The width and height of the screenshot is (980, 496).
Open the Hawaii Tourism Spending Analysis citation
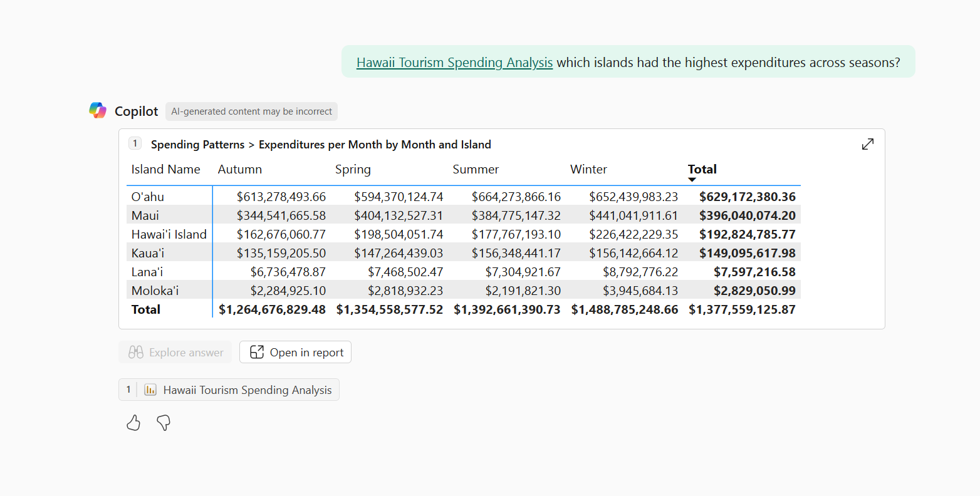pos(229,390)
